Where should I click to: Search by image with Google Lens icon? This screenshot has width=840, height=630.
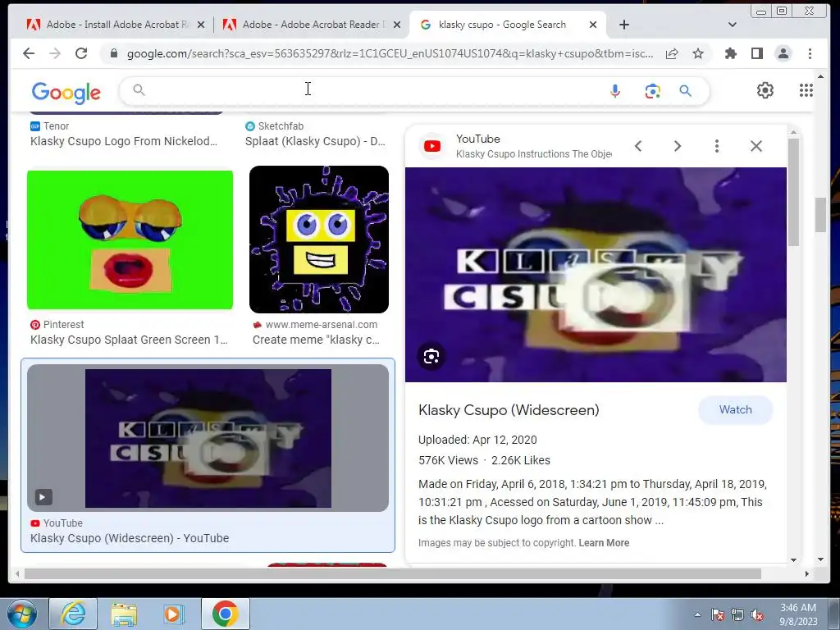(x=652, y=91)
